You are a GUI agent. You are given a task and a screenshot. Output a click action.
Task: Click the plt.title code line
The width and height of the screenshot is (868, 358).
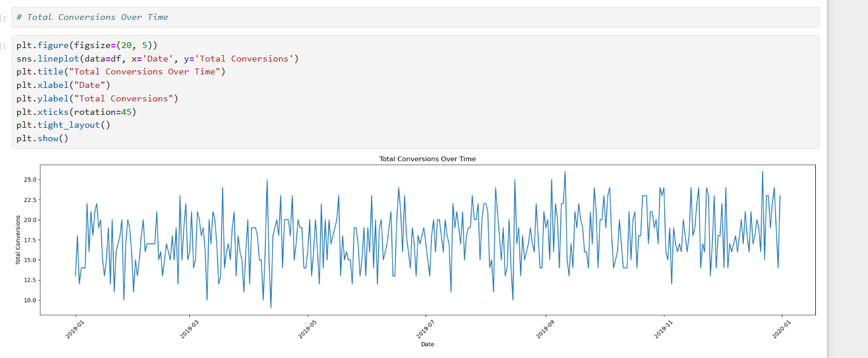(x=121, y=71)
